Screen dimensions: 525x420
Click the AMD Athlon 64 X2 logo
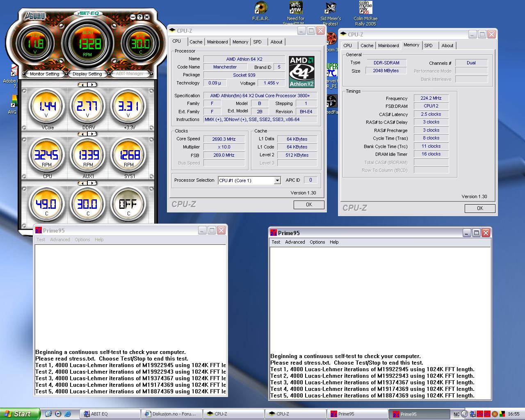click(x=301, y=72)
